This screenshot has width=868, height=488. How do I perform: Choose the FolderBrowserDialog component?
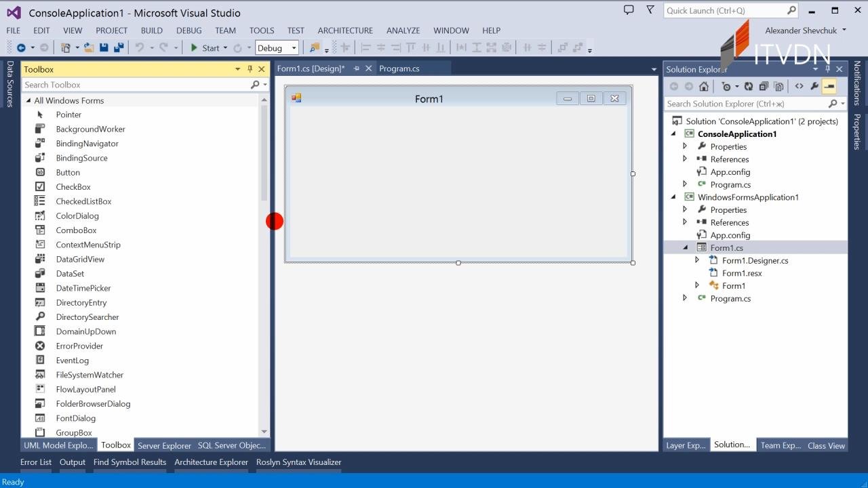(x=93, y=403)
